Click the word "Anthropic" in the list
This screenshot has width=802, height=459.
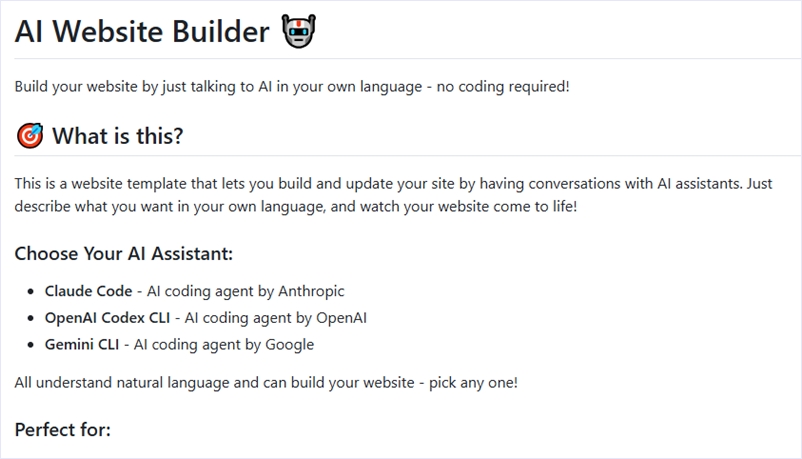tap(310, 291)
